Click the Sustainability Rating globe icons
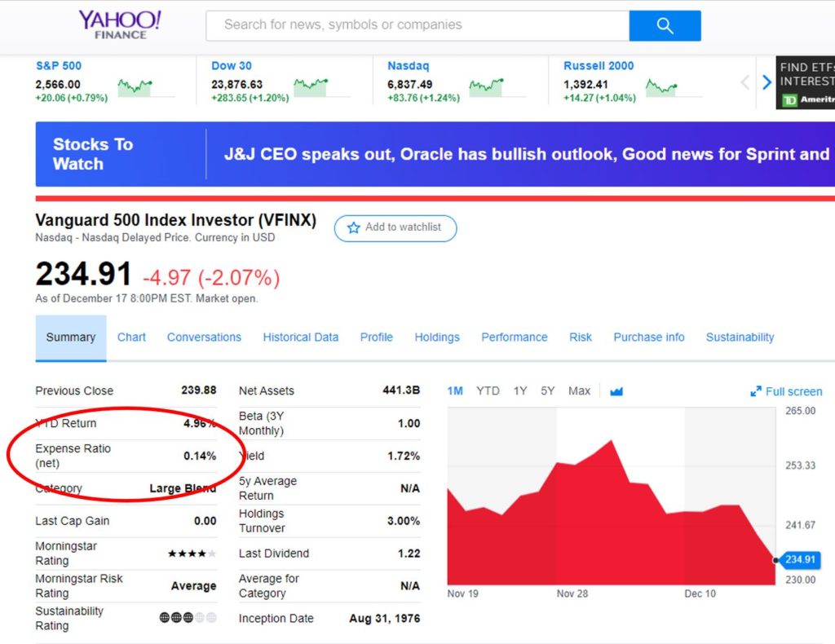The height and width of the screenshot is (644, 835). (188, 617)
